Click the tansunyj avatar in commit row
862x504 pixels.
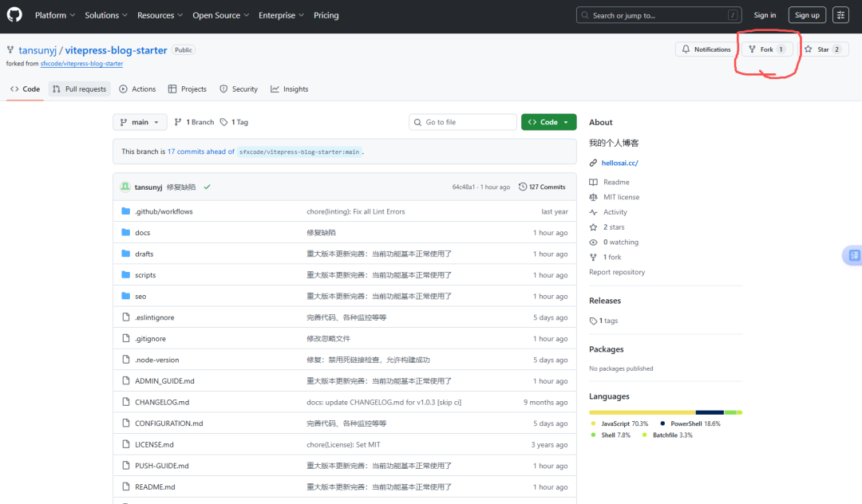[125, 187]
